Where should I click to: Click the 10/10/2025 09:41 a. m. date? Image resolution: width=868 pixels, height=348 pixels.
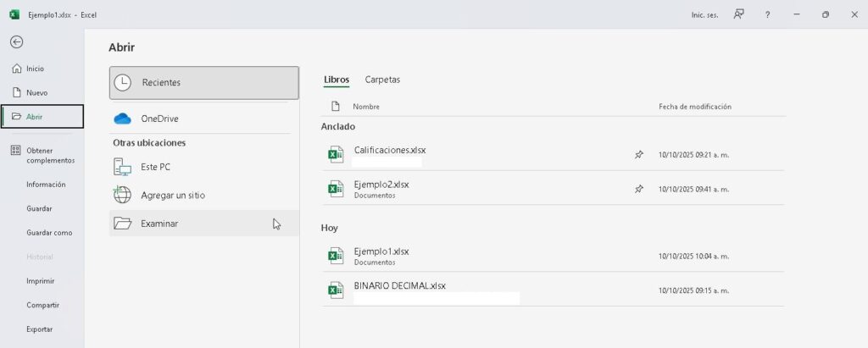point(693,189)
